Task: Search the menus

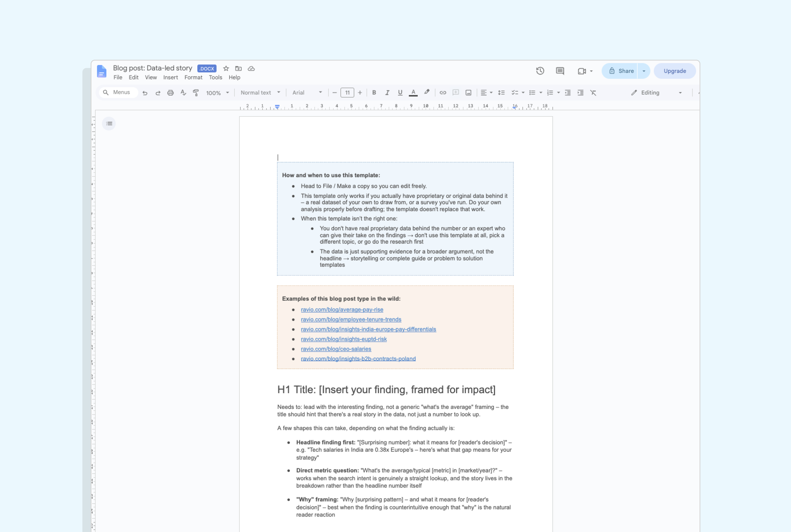Action: point(118,92)
